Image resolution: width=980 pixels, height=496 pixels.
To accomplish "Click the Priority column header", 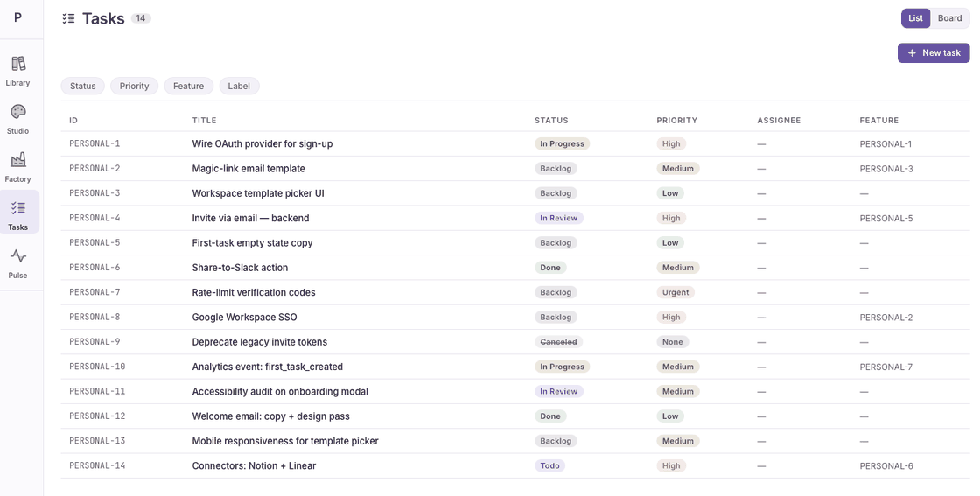I will (677, 120).
